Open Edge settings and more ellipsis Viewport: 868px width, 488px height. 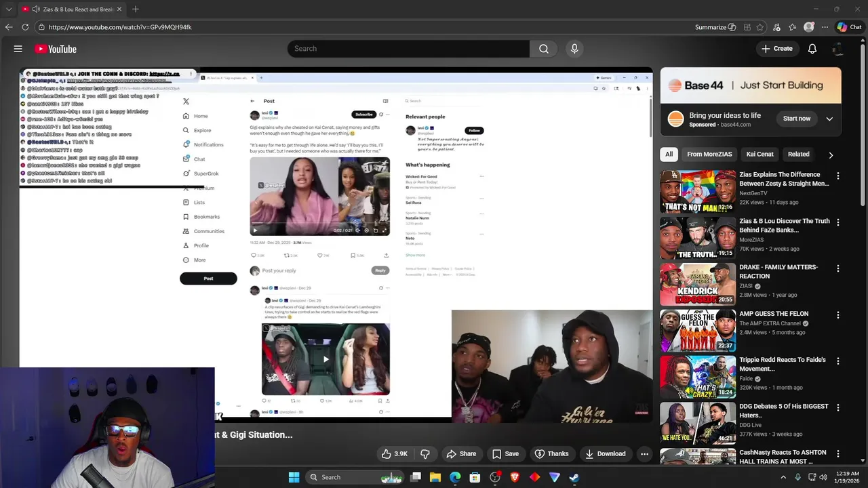point(825,27)
